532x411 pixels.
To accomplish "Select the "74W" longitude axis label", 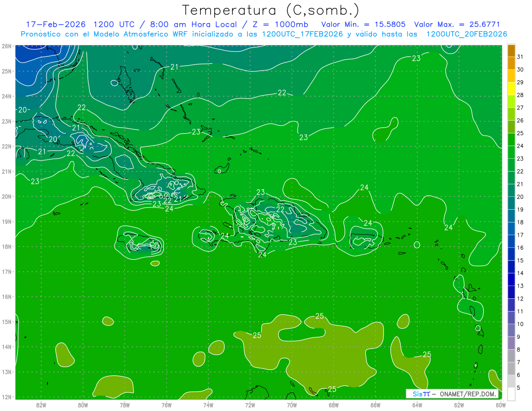I will point(208,405).
